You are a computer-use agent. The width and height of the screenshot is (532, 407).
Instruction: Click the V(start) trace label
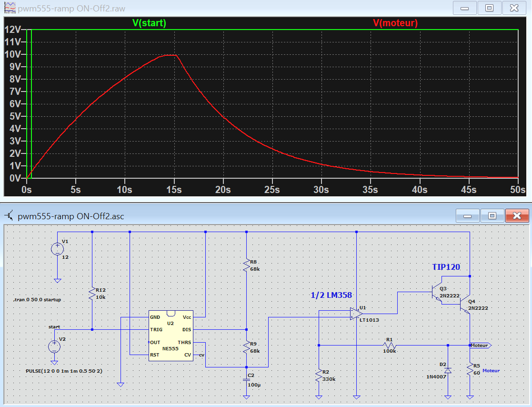pyautogui.click(x=149, y=23)
